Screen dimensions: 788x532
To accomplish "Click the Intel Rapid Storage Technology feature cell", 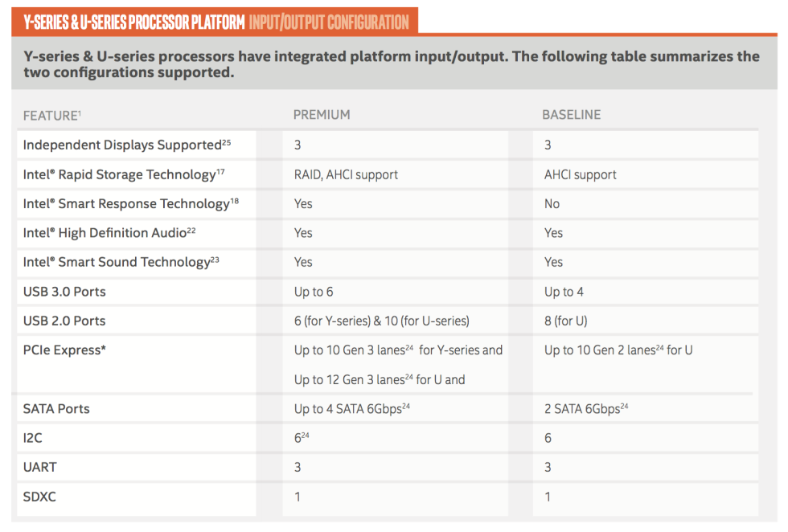I will [137, 174].
